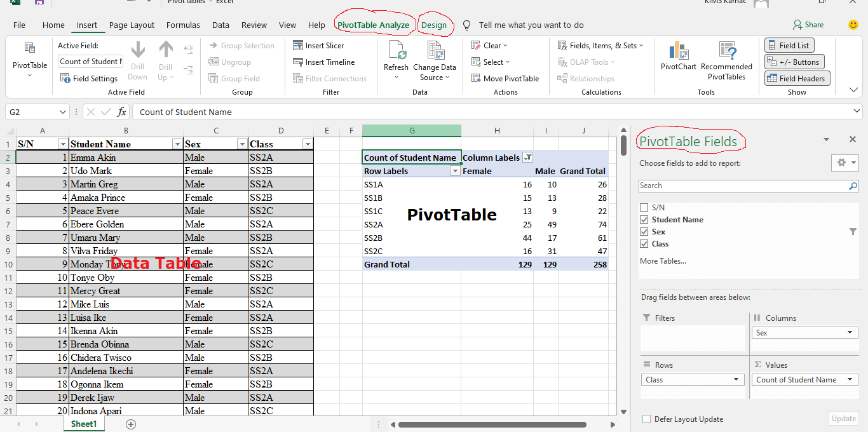
Task: Click Move PivotTable
Action: [x=506, y=78]
